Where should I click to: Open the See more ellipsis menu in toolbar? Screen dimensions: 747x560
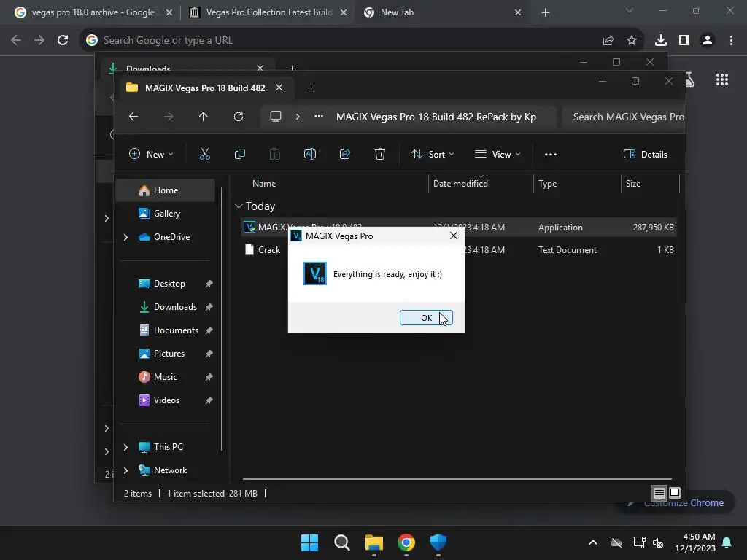551,154
